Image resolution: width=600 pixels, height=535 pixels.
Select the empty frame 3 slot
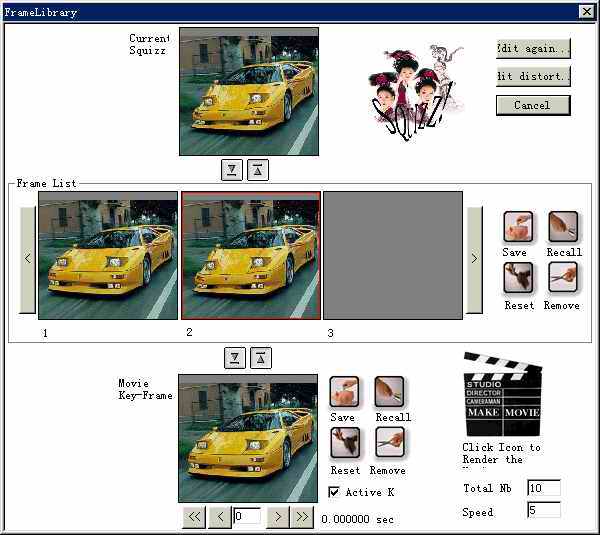(x=393, y=256)
